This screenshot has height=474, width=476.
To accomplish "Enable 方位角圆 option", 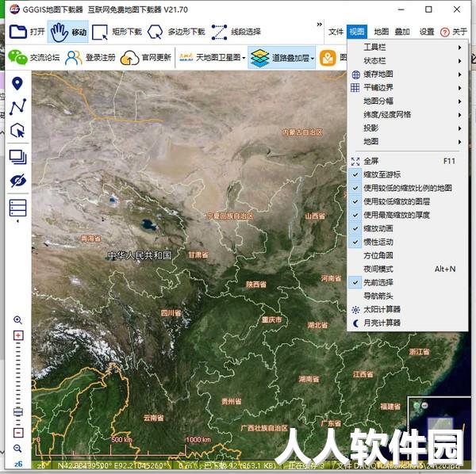I will (408, 256).
